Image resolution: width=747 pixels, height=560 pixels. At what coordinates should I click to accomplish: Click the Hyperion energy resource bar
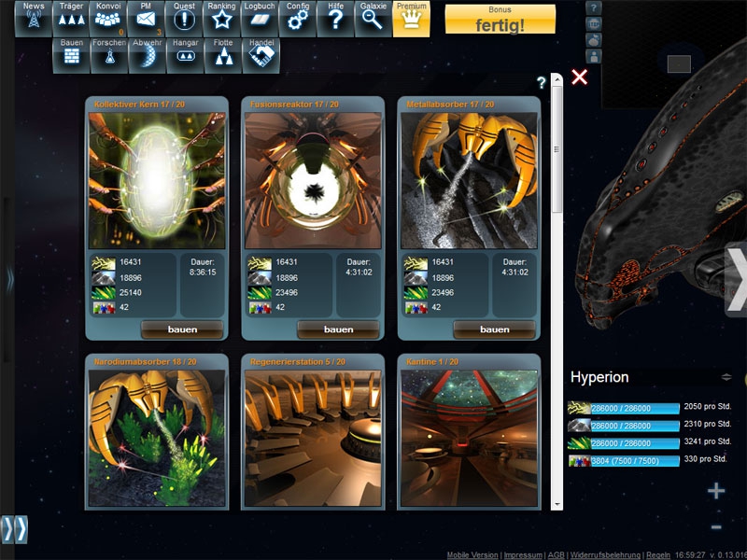point(635,408)
